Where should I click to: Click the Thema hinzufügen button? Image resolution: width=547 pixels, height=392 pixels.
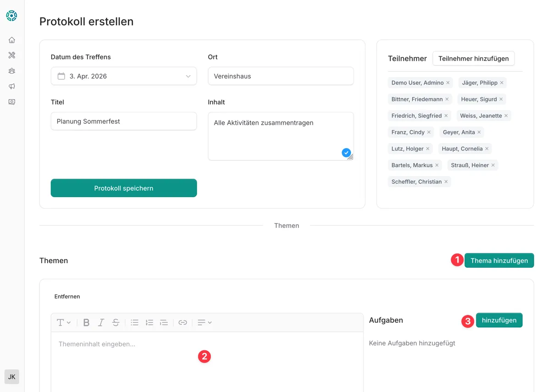(499, 260)
